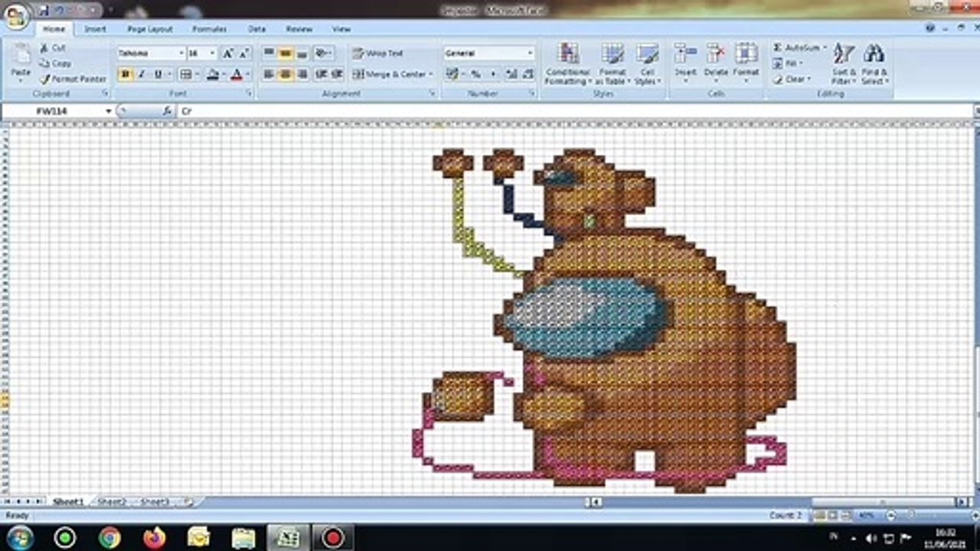Decrease cell indent
Screen dimensions: 980x551
pyautogui.click(x=322, y=74)
